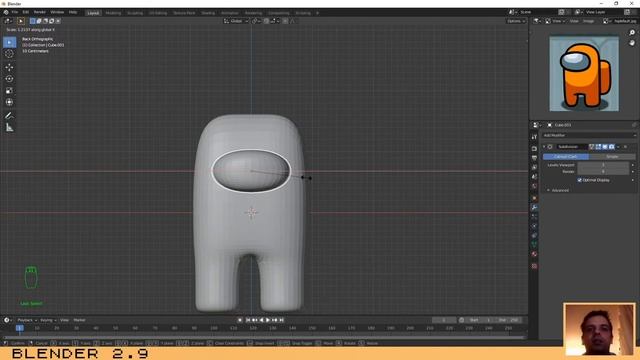Click current frame marker on timeline
The image size is (640, 360).
[x=19, y=328]
